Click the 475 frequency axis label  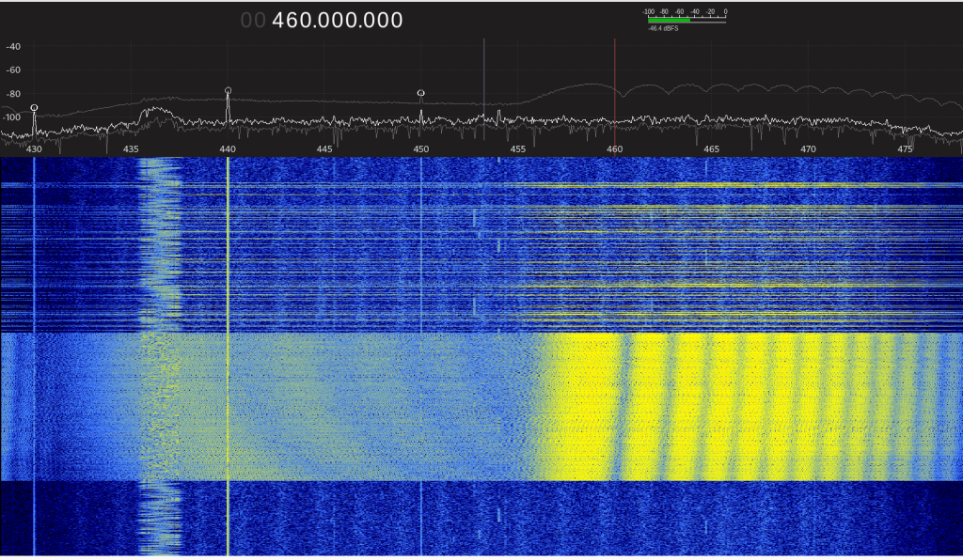(x=906, y=149)
